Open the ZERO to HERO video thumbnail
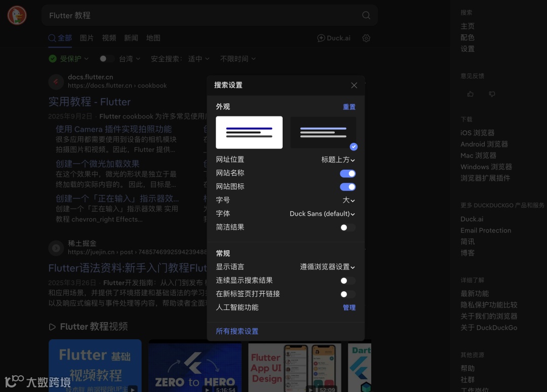The height and width of the screenshot is (392, 547). click(x=195, y=367)
